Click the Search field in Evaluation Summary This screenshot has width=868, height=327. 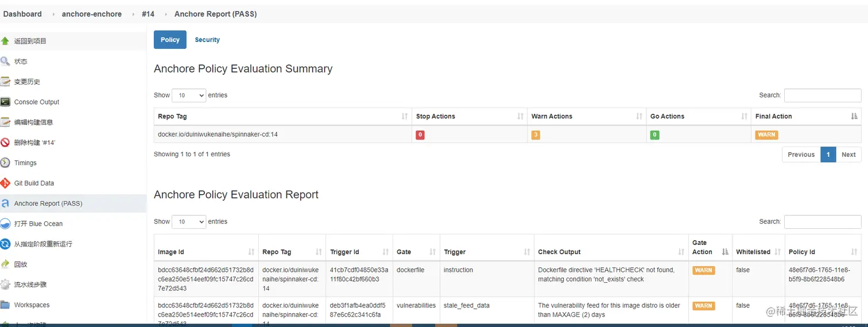pyautogui.click(x=823, y=95)
